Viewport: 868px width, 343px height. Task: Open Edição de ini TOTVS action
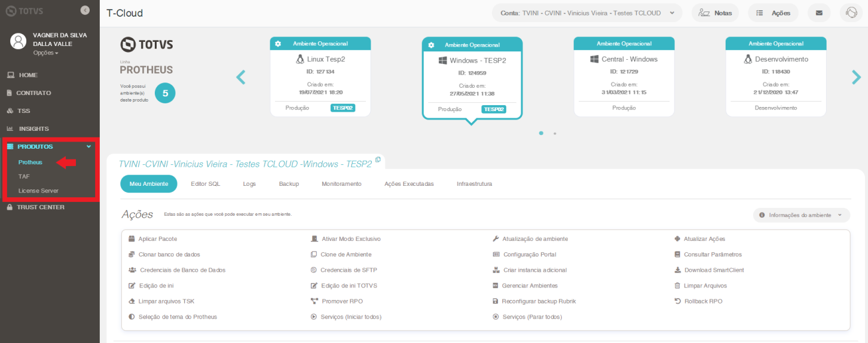point(344,286)
